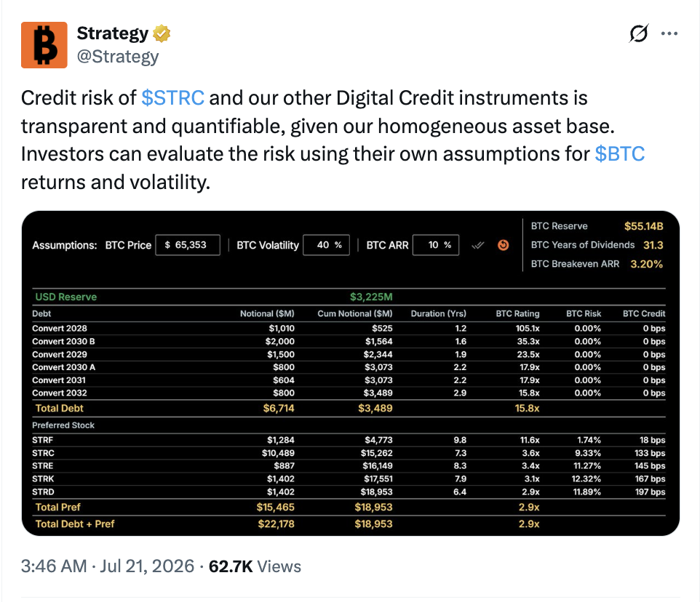Open the credit risk table image
Viewport: 700px width, 602px height.
point(351,373)
